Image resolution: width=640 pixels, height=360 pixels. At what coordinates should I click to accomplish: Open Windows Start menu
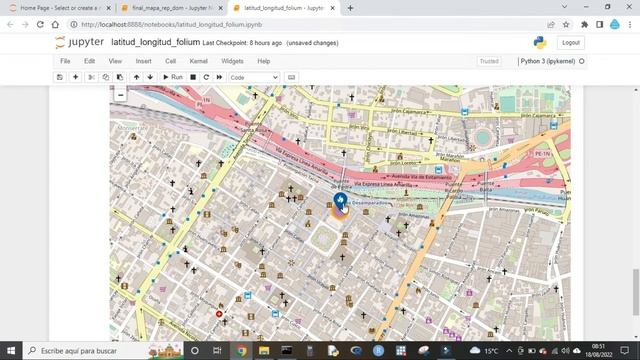[11, 351]
